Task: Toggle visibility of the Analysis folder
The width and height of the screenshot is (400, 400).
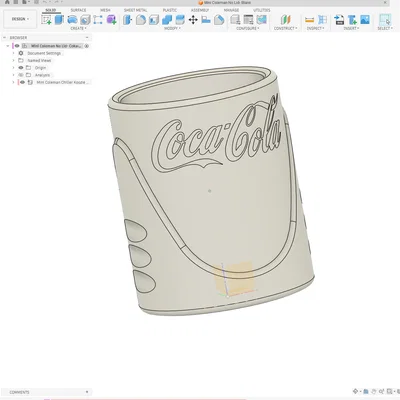Action: [21, 75]
